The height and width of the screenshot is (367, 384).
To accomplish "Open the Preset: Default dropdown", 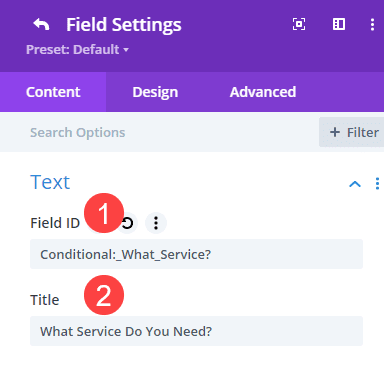I will [77, 50].
